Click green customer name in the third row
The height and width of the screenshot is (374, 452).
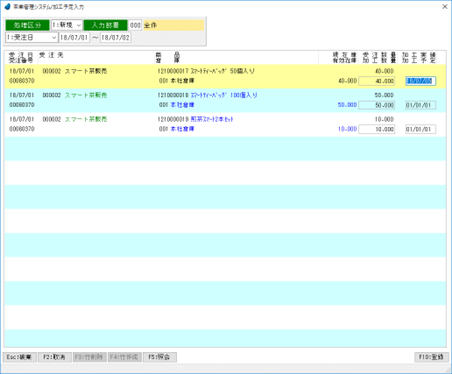86,119
